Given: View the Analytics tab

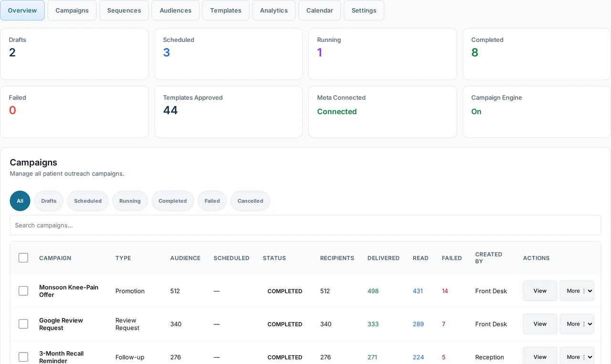Looking at the screenshot, I should pyautogui.click(x=274, y=10).
